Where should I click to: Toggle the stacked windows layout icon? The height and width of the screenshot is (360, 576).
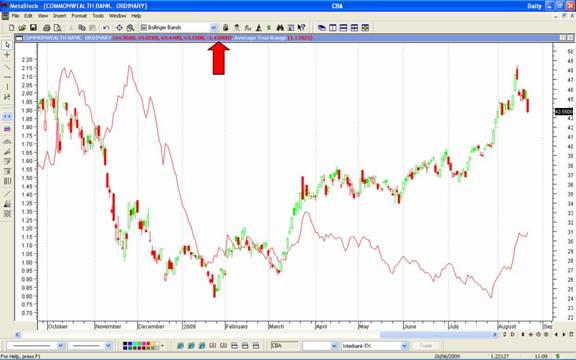tap(343, 28)
